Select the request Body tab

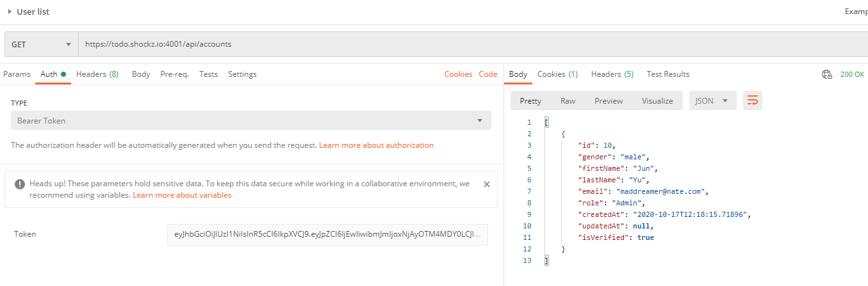(141, 74)
